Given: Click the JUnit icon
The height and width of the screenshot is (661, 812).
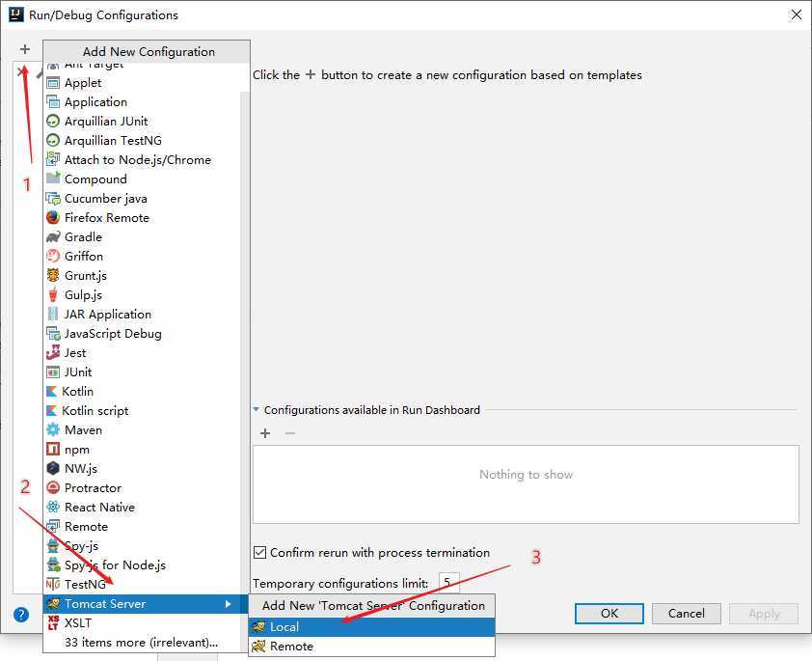Looking at the screenshot, I should tap(53, 372).
